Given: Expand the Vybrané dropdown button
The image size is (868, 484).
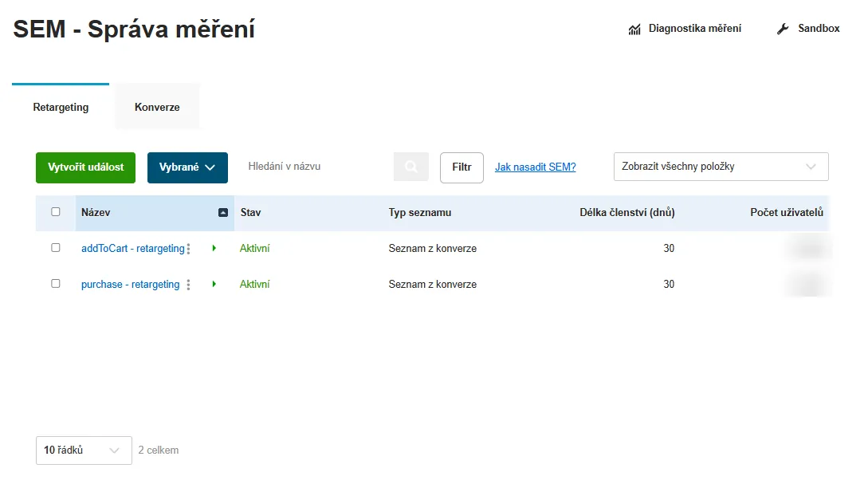Looking at the screenshot, I should click(187, 167).
